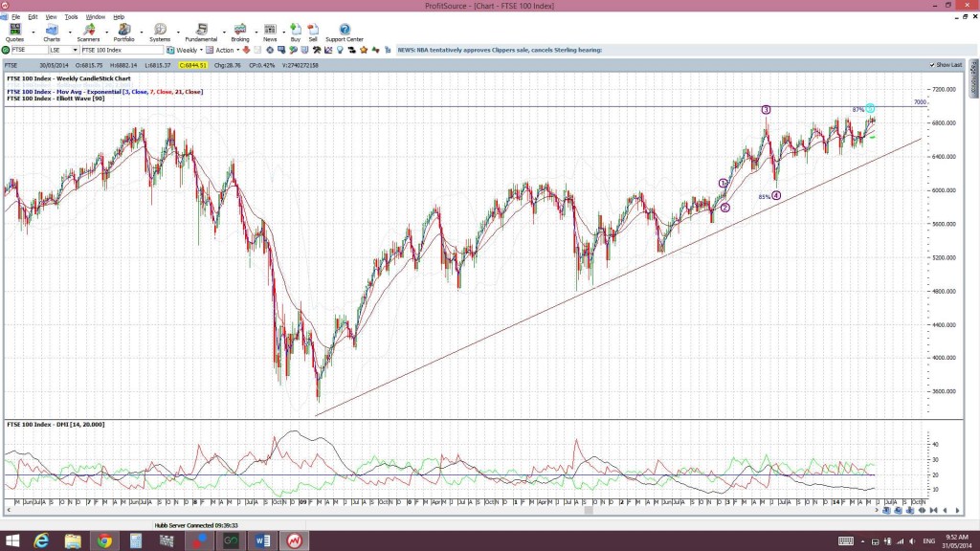
Task: Click the FTSE symbol input field
Action: 30,50
